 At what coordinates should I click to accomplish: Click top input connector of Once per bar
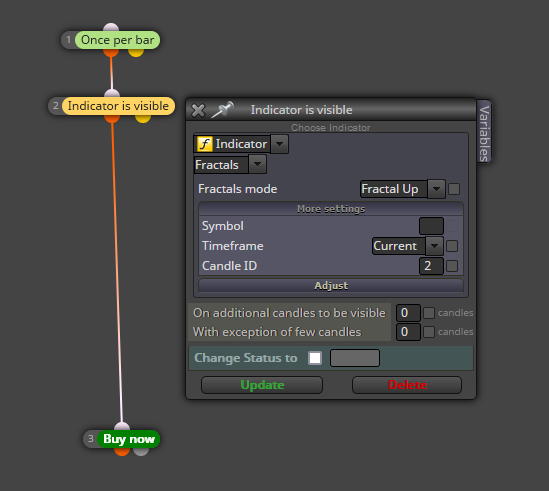point(111,27)
